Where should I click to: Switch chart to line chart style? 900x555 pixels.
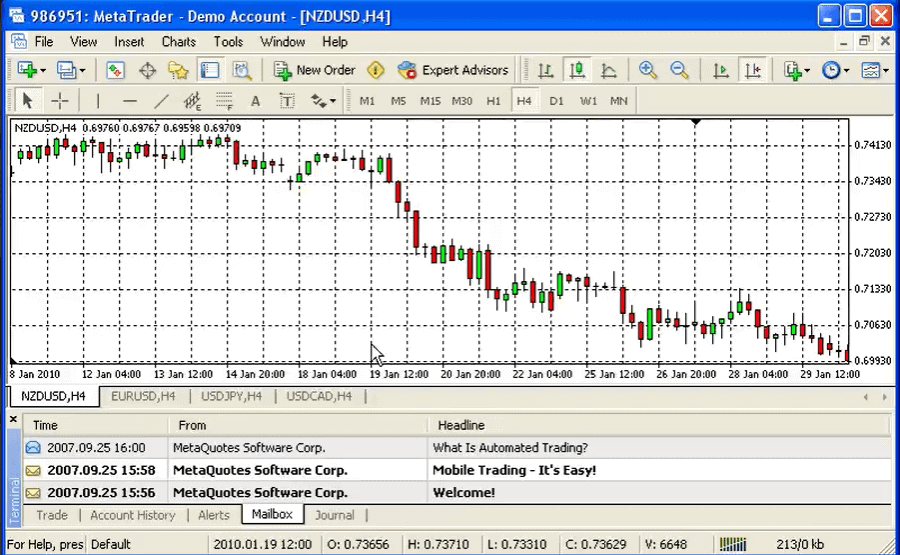click(608, 70)
